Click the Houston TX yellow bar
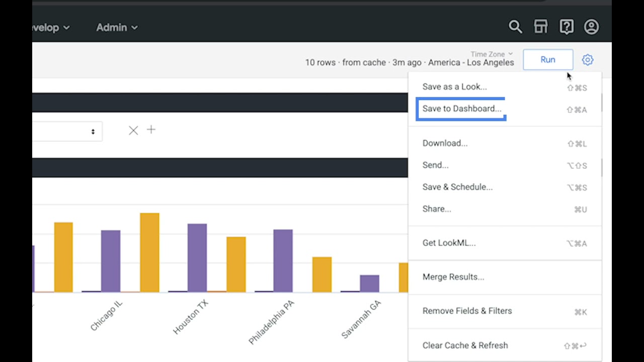 (x=236, y=264)
